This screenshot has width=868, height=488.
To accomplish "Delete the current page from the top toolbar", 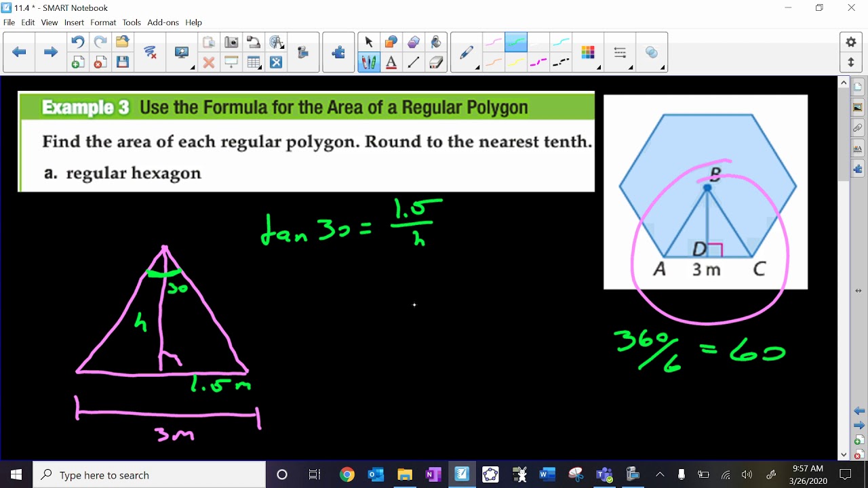I will (x=100, y=62).
